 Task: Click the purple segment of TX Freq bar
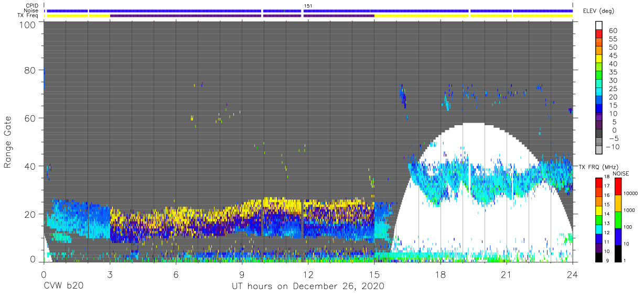[242, 16]
